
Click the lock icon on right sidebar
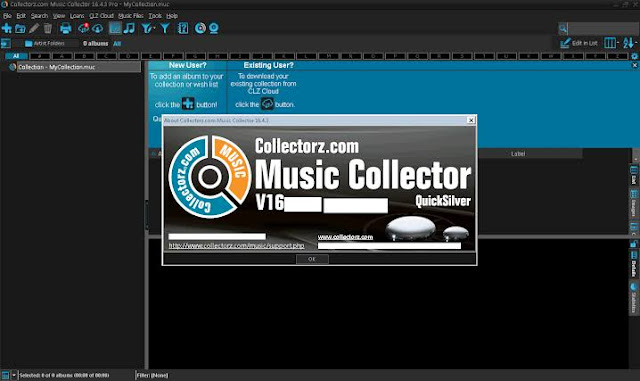point(634,243)
